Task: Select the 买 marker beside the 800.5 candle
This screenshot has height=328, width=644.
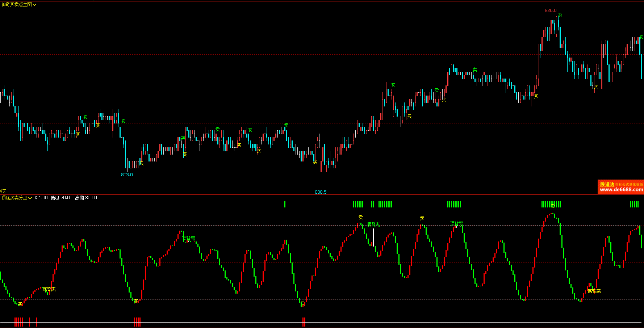Action: [315, 162]
